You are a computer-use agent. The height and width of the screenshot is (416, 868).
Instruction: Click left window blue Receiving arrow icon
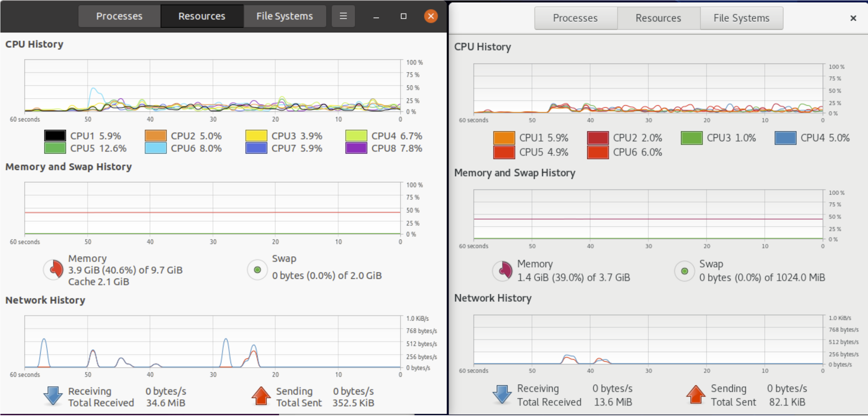[x=53, y=396]
